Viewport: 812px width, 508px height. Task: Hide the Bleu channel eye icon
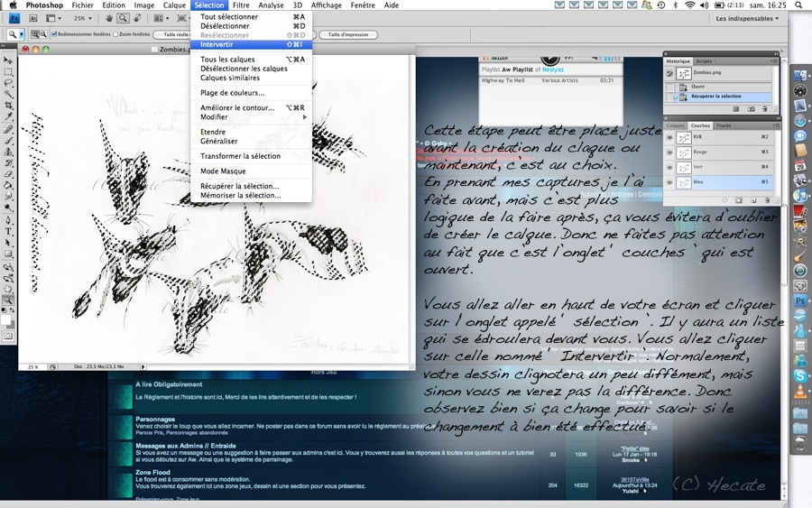pyautogui.click(x=669, y=183)
